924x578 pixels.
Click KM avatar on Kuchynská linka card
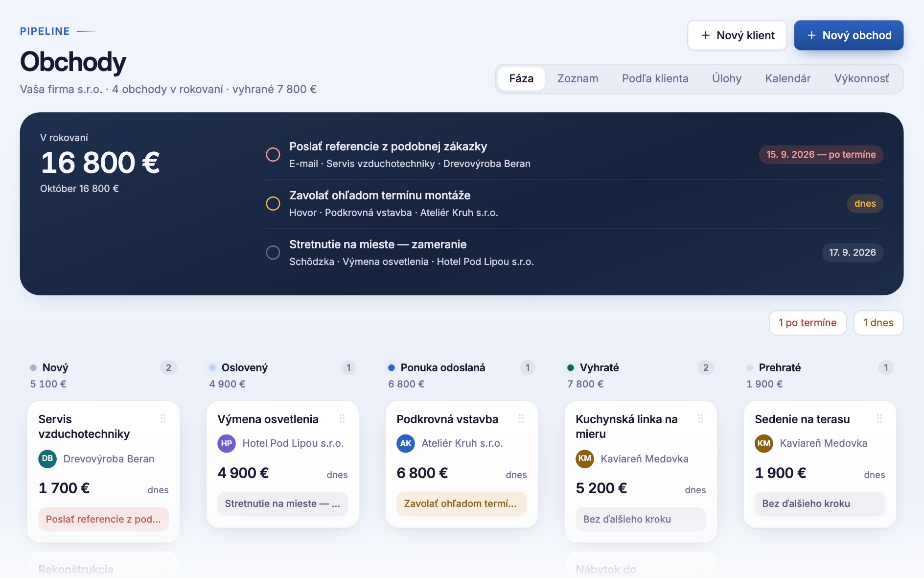pyautogui.click(x=585, y=458)
